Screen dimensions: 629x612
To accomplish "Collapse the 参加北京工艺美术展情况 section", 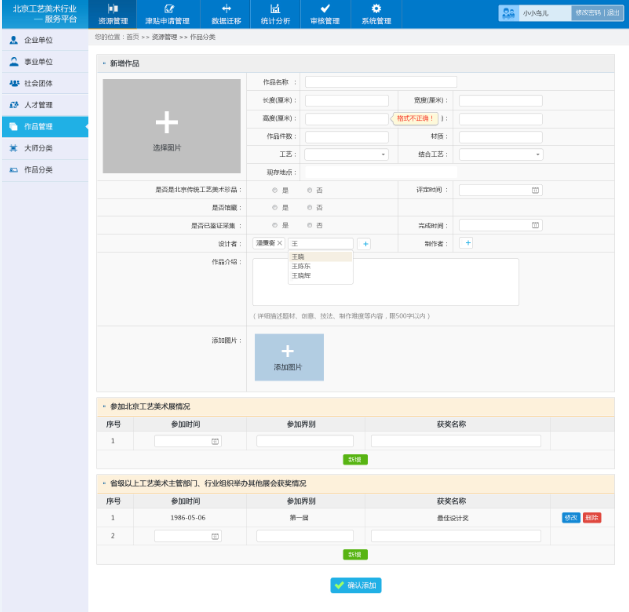I will pyautogui.click(x=104, y=407).
